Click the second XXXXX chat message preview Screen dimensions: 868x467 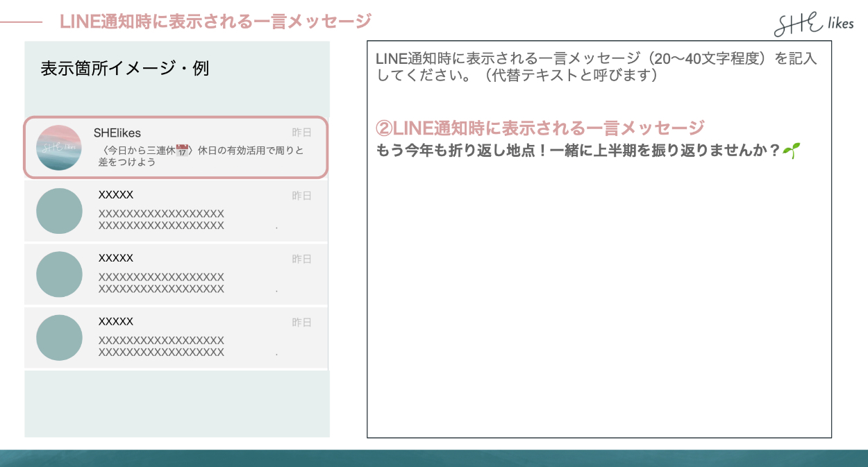(x=161, y=283)
